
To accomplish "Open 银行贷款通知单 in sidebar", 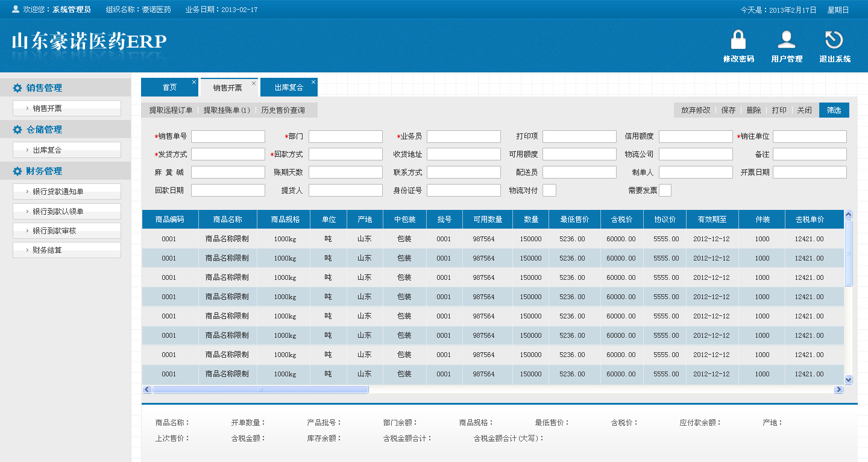I will tap(67, 192).
